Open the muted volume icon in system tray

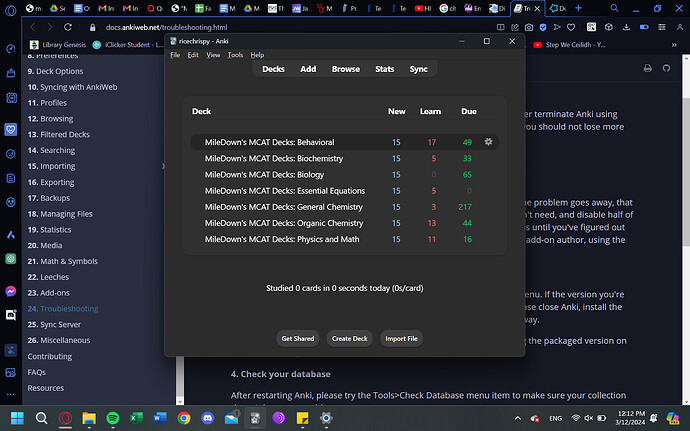point(588,418)
